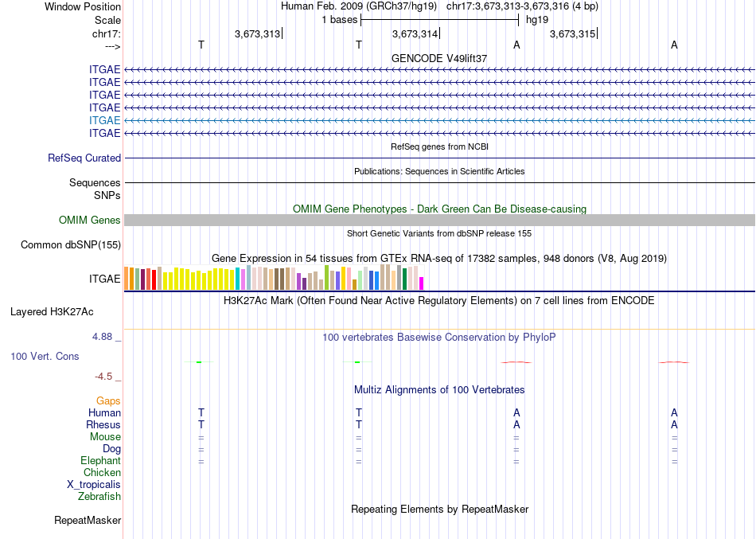Select the Chicken alignment row label
The height and width of the screenshot is (539, 756).
(x=102, y=472)
